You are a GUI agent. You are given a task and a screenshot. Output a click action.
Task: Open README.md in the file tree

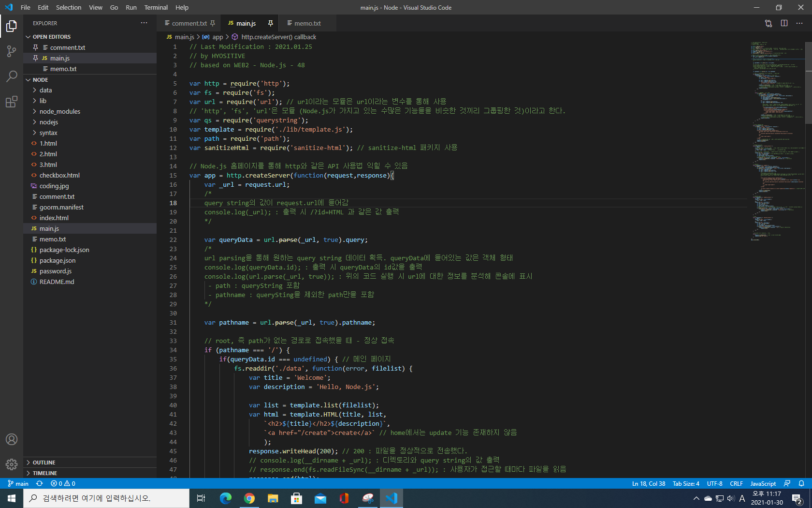point(90,282)
